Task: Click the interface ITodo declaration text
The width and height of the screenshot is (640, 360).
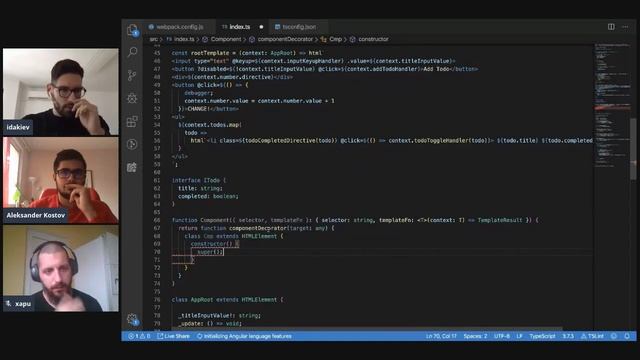Action: [198, 180]
